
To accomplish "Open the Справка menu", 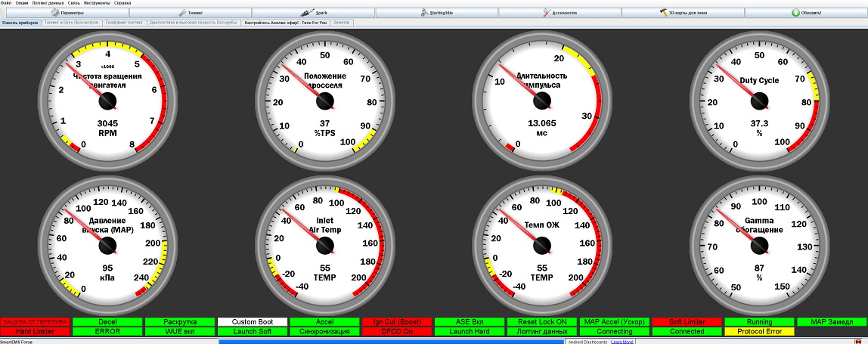I will [x=122, y=3].
